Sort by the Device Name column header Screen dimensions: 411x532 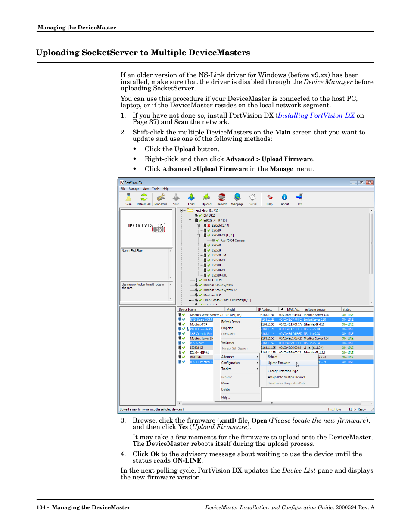coord(201,309)
